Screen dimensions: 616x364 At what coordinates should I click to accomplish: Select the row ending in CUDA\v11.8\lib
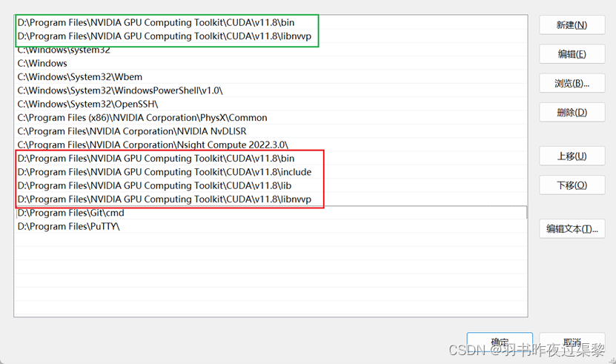[x=271, y=185]
